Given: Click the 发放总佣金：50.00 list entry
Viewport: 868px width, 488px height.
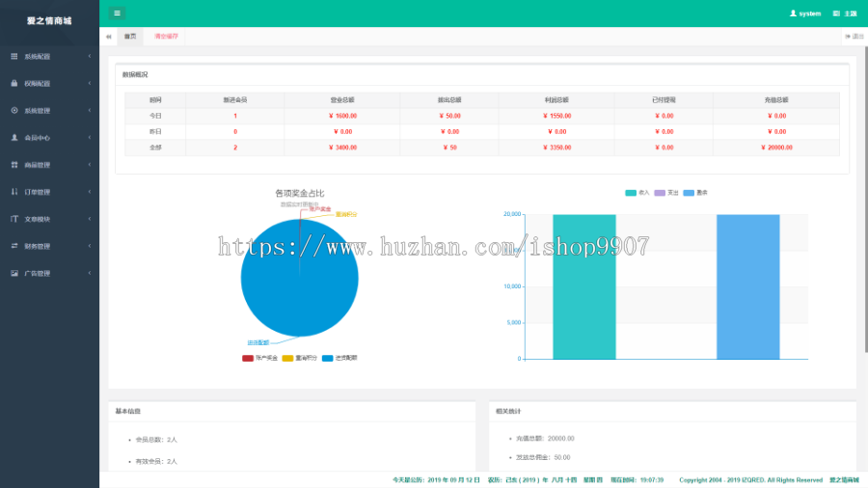Looking at the screenshot, I should pos(543,457).
